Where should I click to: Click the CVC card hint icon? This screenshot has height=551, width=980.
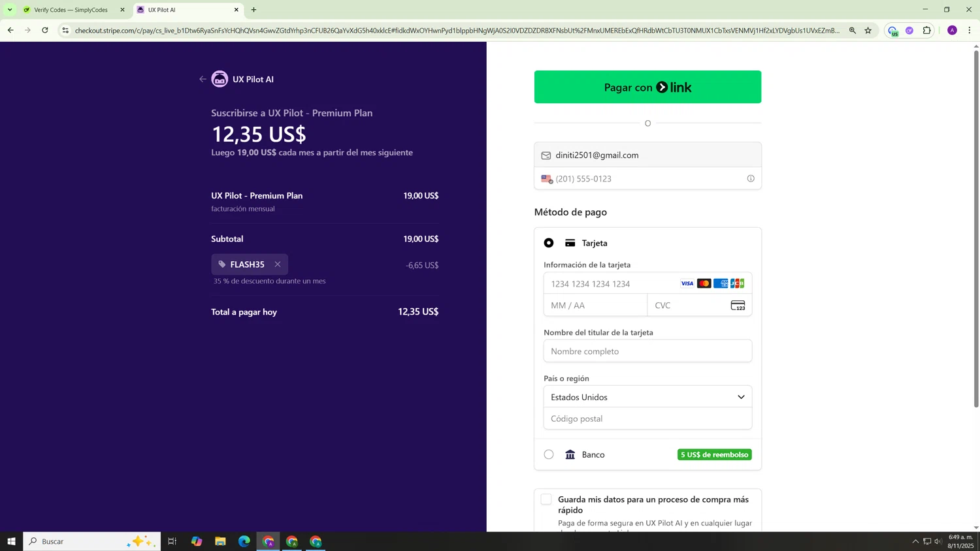(x=738, y=306)
